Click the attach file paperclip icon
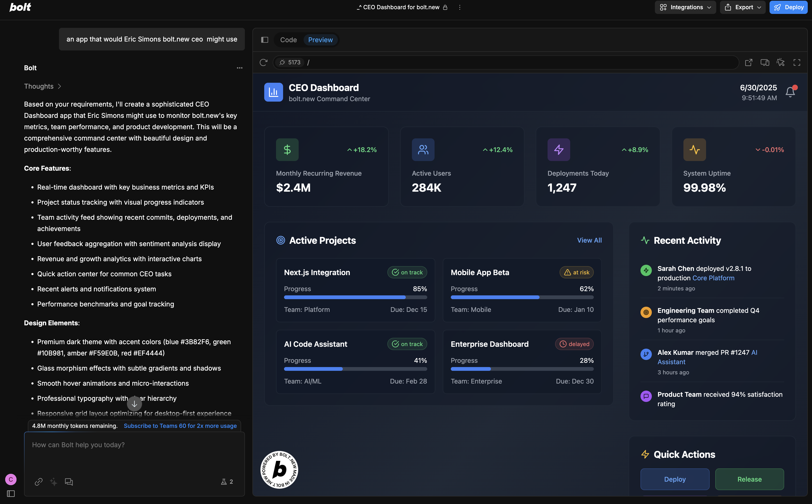This screenshot has height=504, width=812. [39, 482]
